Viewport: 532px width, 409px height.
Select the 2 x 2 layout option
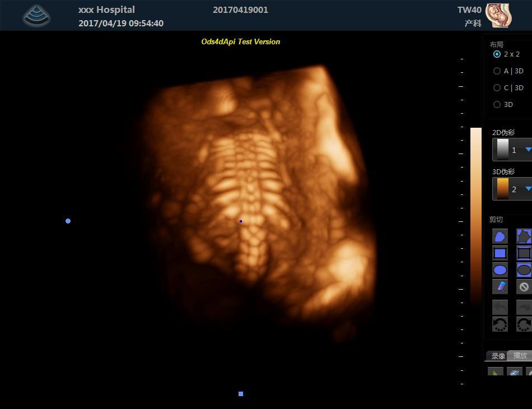(x=507, y=54)
